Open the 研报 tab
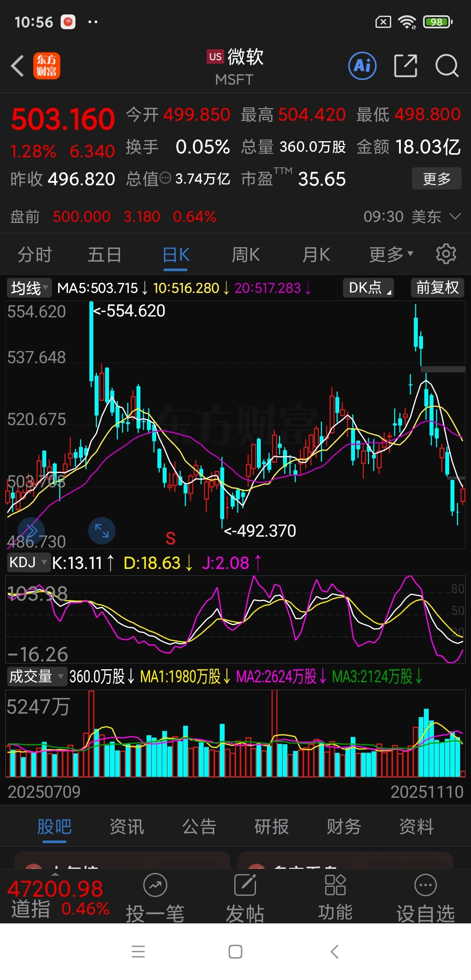Image resolution: width=471 pixels, height=980 pixels. (x=272, y=826)
